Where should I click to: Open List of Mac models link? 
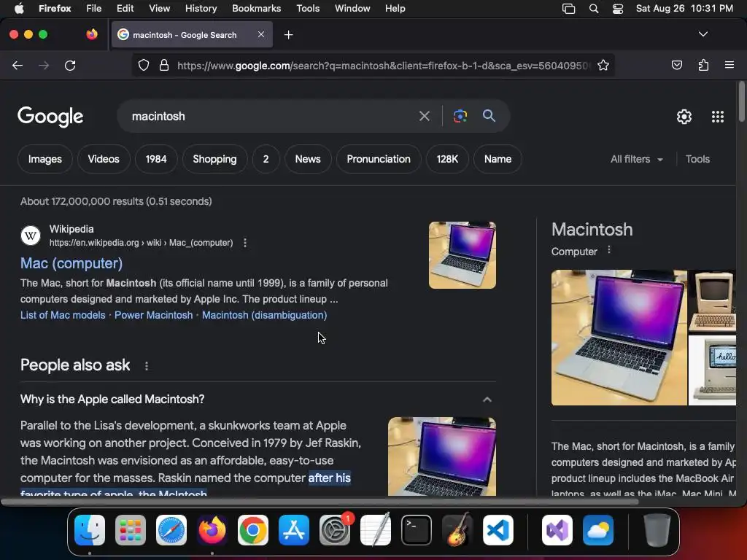63,315
